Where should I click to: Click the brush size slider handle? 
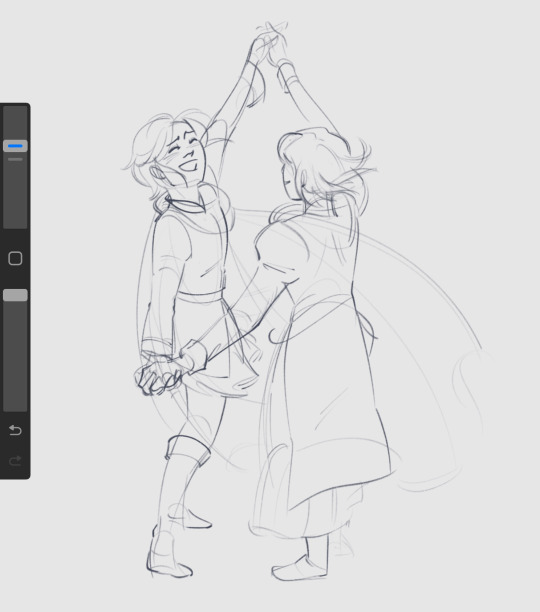[x=15, y=146]
